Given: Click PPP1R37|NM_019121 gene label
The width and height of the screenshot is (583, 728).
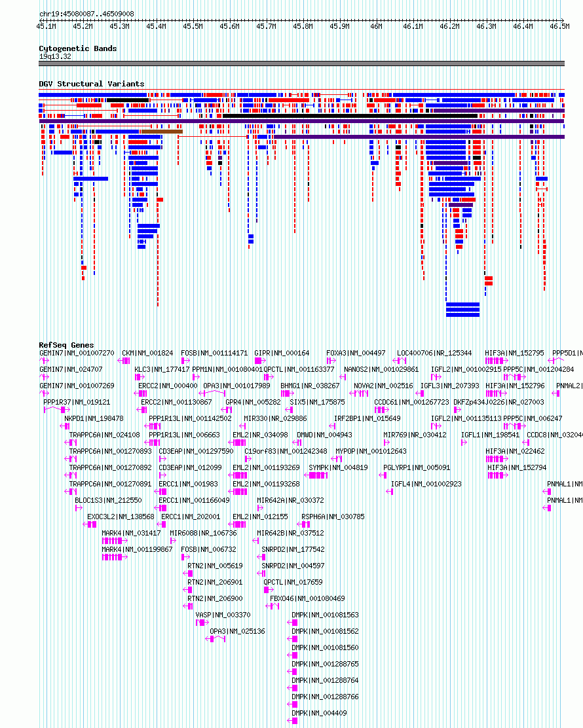Looking at the screenshot, I should (77, 401).
